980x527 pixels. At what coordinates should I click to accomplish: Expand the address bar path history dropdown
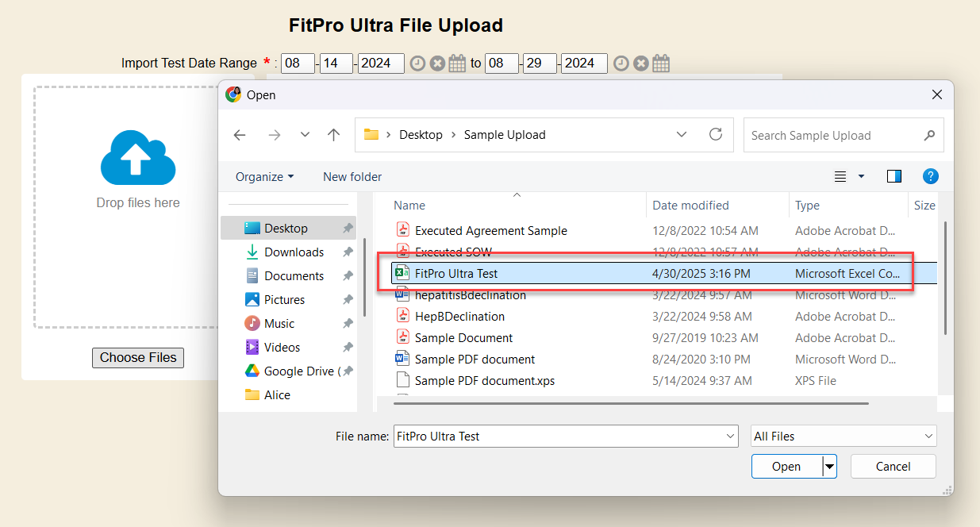(682, 135)
